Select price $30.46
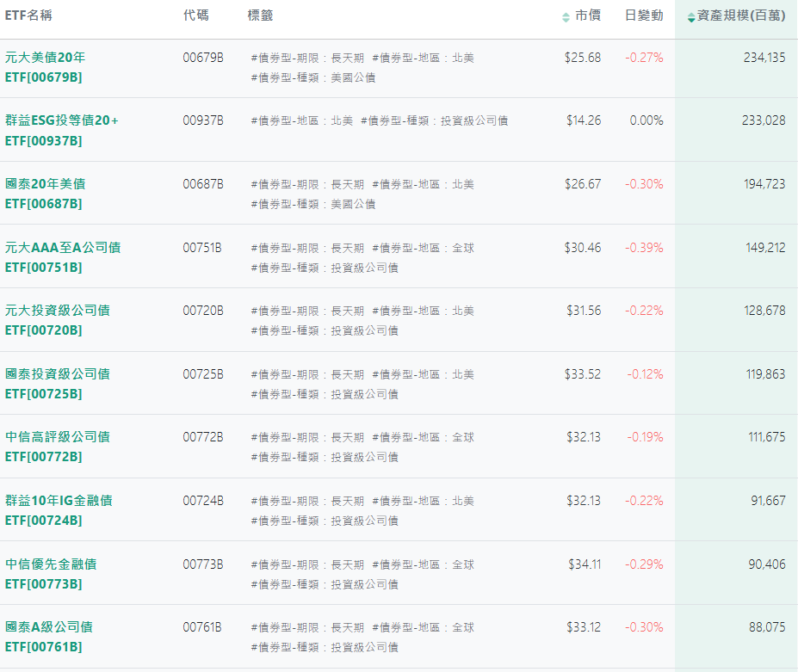798x672 pixels. (x=583, y=248)
